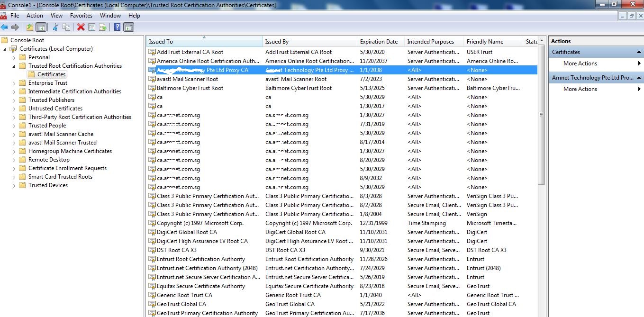
Task: Click the list scrollbar up arrow
Action: coord(542,42)
